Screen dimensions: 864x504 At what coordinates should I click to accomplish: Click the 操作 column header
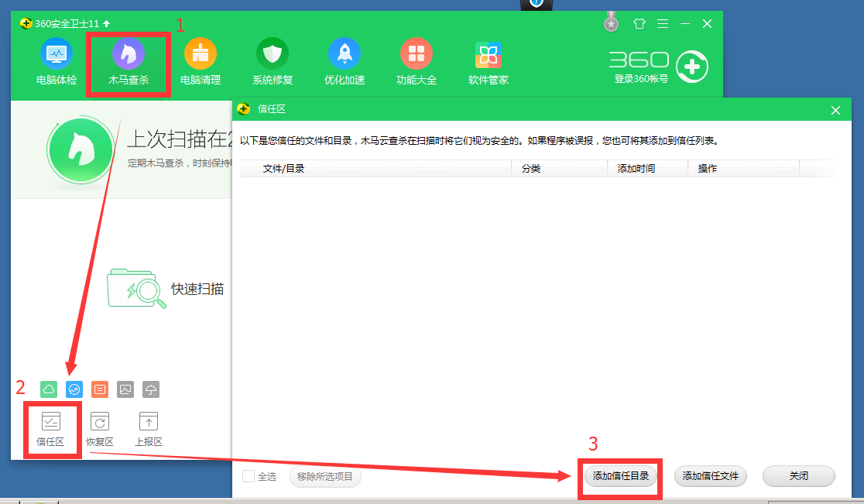(744, 168)
